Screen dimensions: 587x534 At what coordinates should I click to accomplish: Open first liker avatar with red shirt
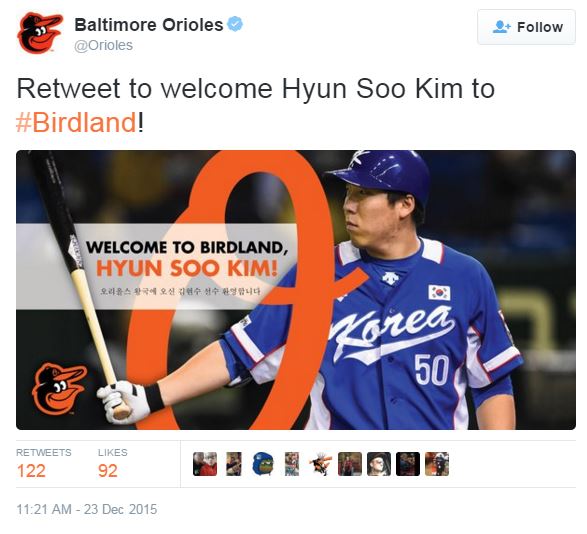[205, 464]
